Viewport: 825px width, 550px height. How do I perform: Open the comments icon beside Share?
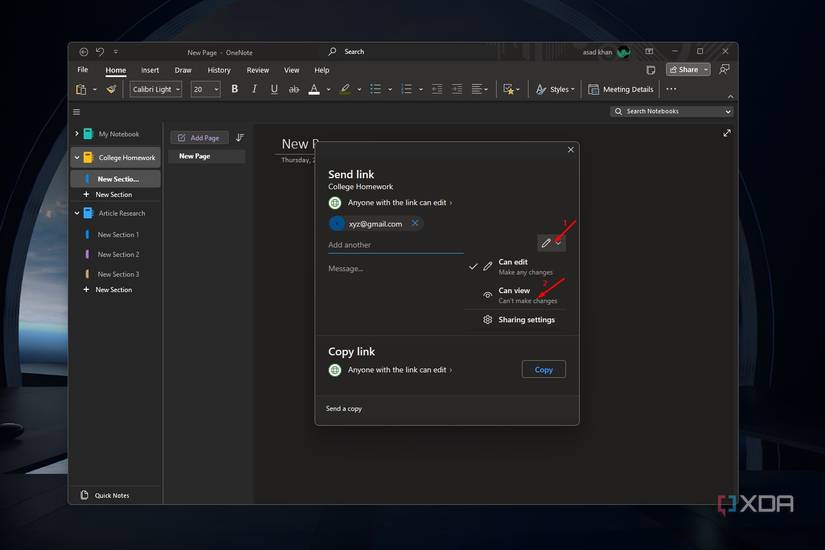pyautogui.click(x=724, y=69)
